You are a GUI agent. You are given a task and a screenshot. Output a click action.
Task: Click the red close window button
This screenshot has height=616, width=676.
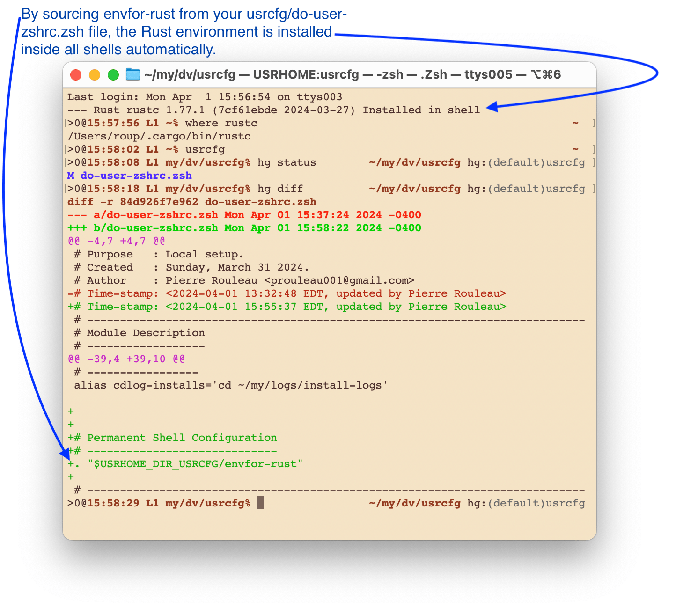(76, 75)
